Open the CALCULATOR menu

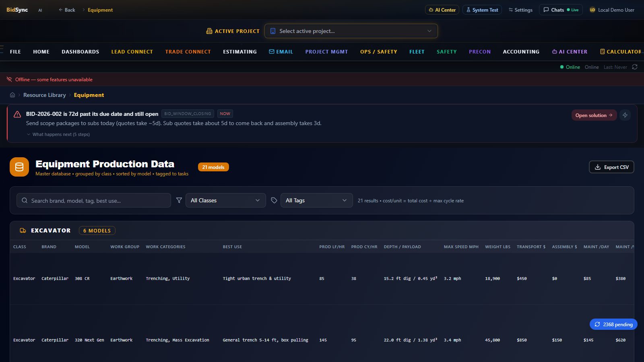tap(620, 51)
